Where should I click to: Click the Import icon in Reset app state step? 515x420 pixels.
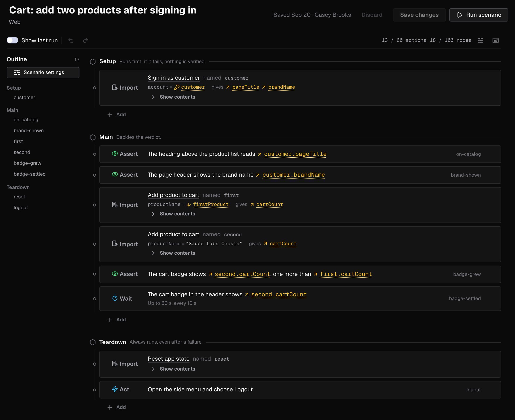(x=115, y=364)
